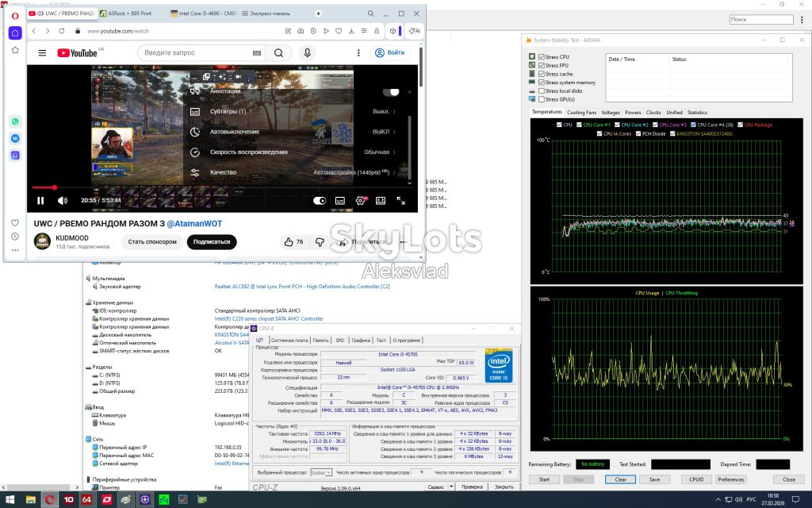Open Субтитры (1) submenu
This screenshot has height=508, width=812.
(293, 111)
